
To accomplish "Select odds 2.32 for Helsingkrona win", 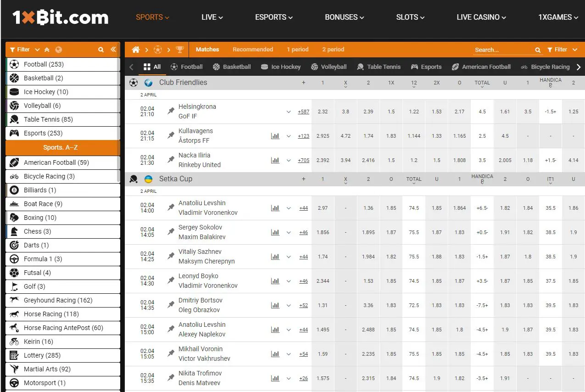I will coord(323,112).
